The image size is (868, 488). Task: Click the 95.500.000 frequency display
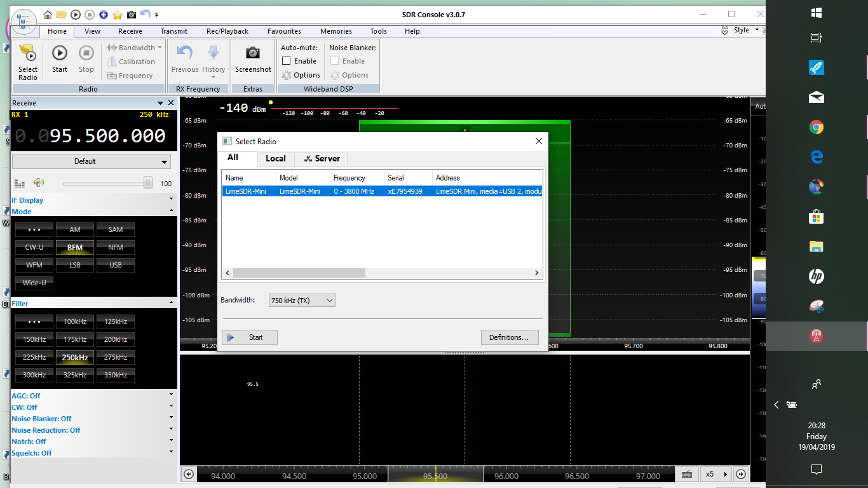90,135
